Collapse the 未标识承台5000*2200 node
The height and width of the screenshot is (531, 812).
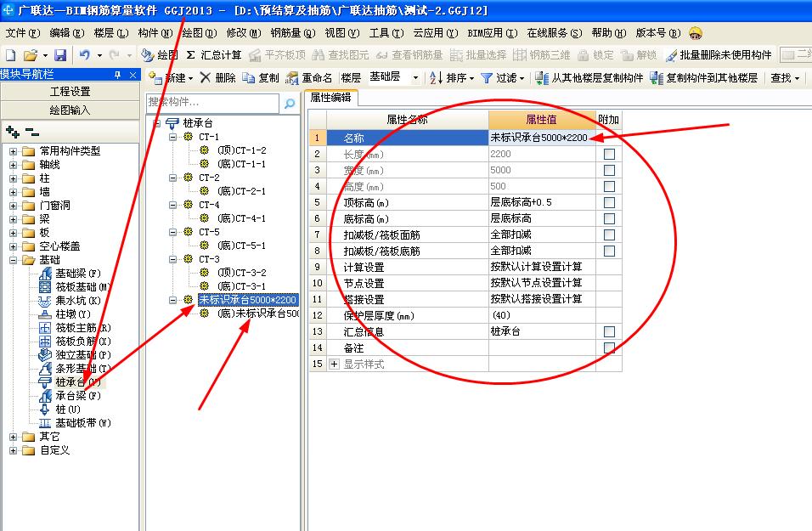point(173,300)
